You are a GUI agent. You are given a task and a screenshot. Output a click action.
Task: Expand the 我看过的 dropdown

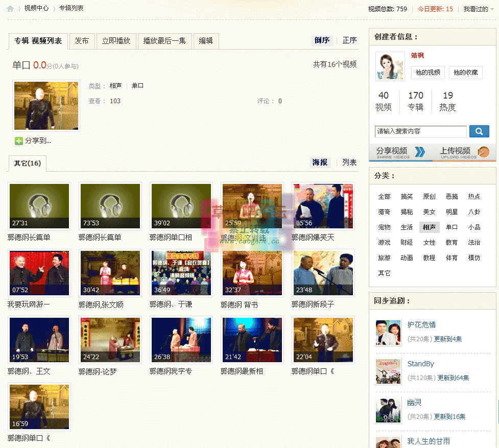pyautogui.click(x=479, y=9)
